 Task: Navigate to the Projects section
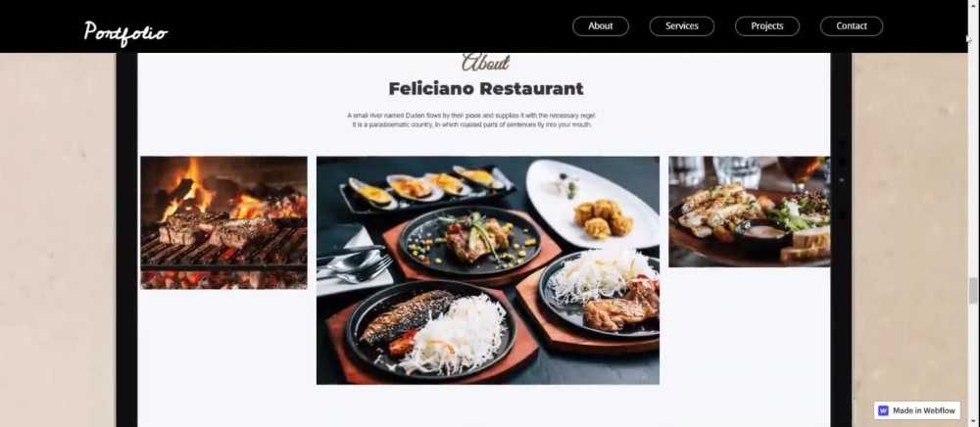pyautogui.click(x=767, y=26)
